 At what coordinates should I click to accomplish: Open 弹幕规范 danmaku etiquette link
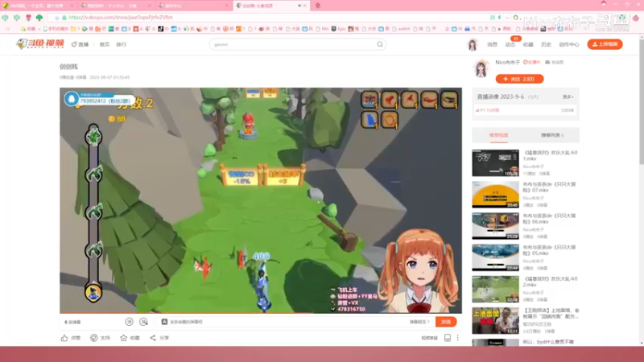point(419,322)
